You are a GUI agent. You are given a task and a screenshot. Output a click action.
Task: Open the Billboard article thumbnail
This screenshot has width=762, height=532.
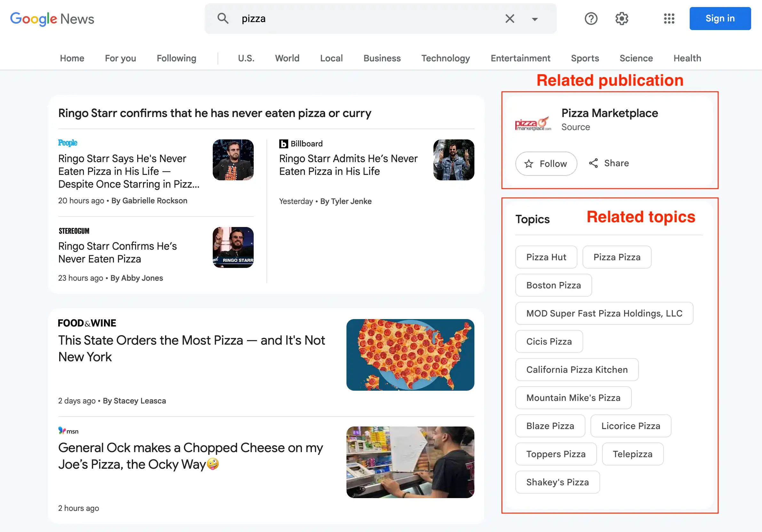coord(454,160)
